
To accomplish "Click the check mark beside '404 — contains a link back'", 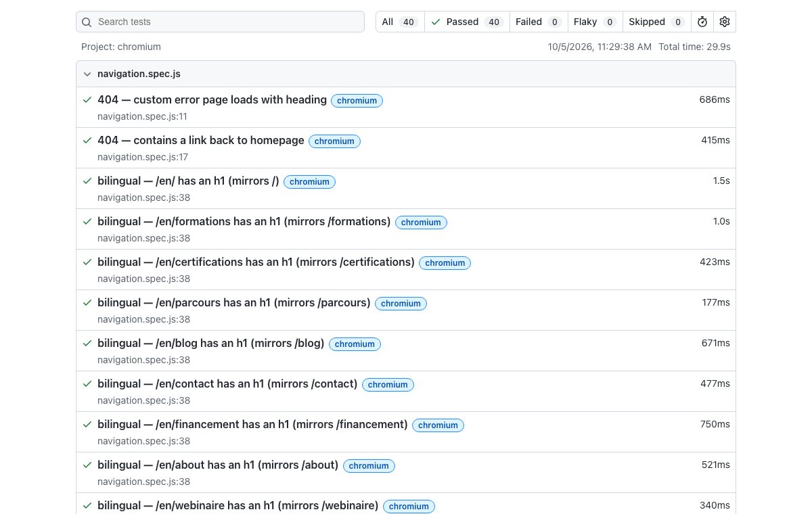I will click(x=87, y=140).
